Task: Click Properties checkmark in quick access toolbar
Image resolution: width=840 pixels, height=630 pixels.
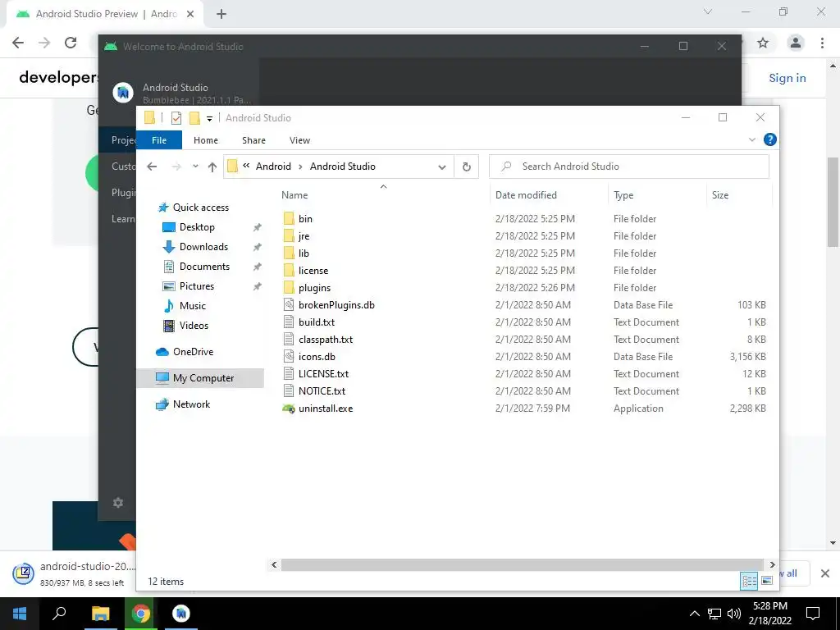Action: click(176, 118)
